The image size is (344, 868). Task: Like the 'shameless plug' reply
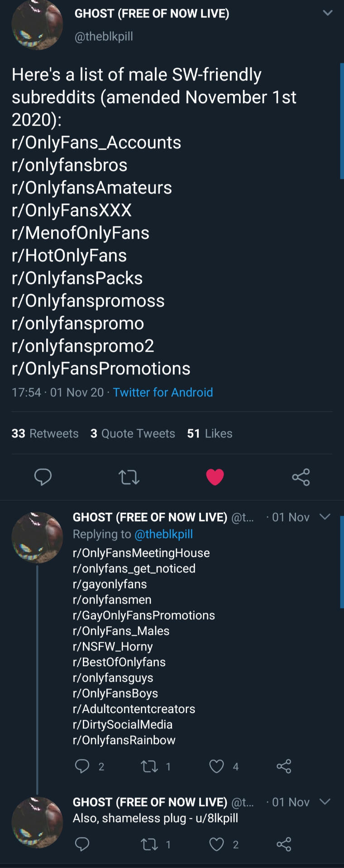[x=217, y=844]
